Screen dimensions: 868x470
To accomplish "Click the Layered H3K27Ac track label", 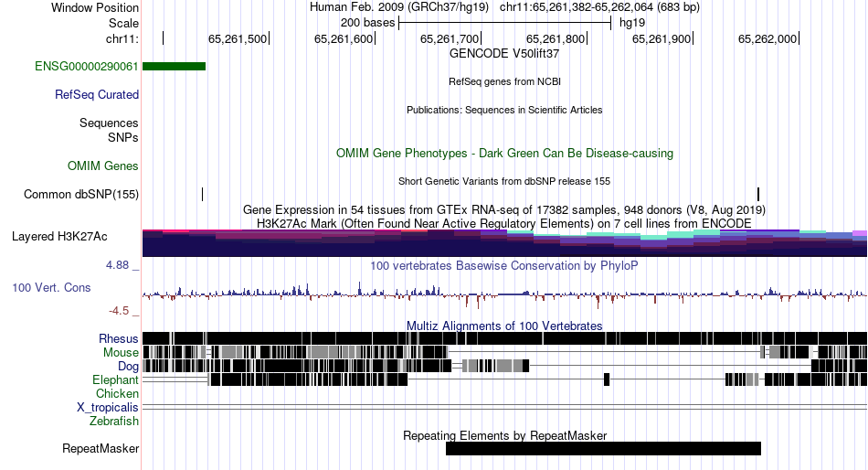I will [59, 237].
